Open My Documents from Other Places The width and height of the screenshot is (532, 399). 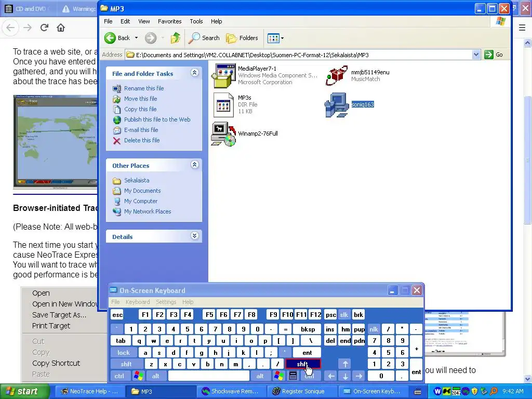pos(142,191)
